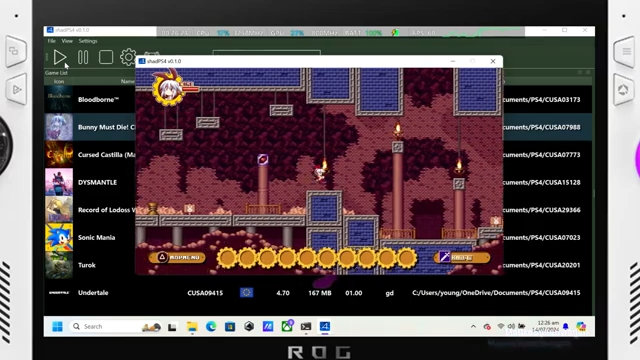Select the Undertale game row
Image resolution: width=640 pixels, height=360 pixels.
point(318,293)
